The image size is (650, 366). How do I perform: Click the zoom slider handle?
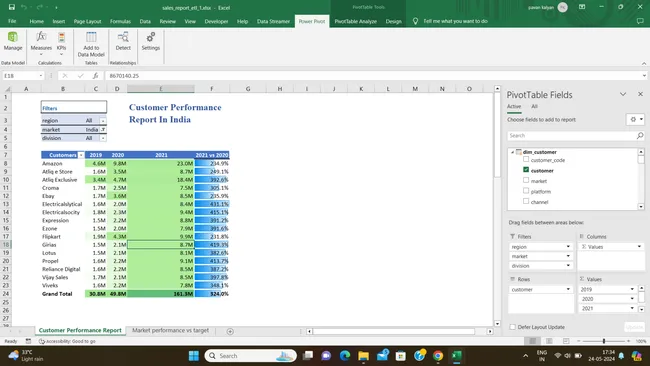tap(604, 341)
